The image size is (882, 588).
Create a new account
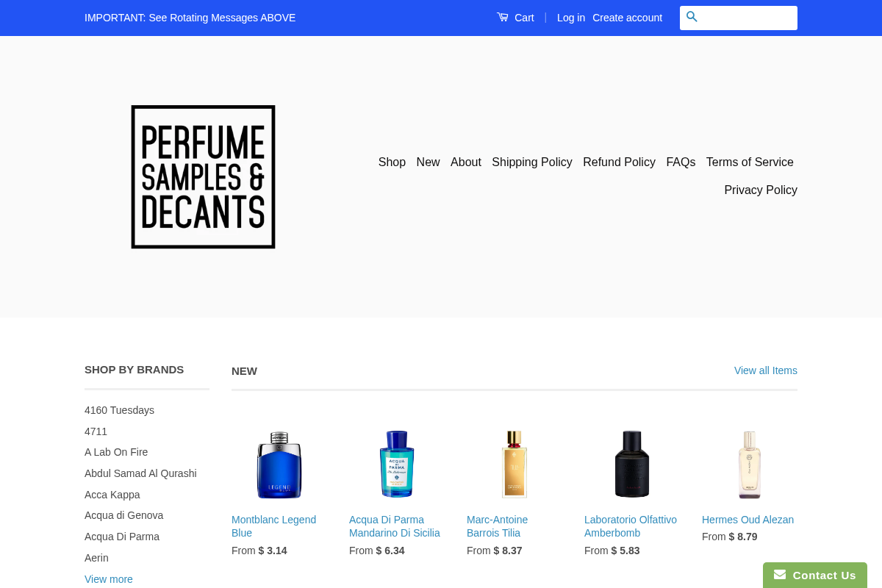[627, 17]
